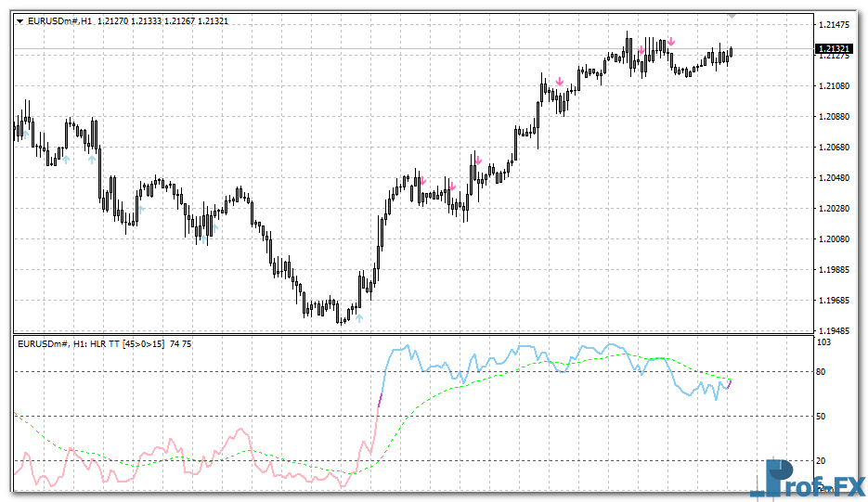Click the pink down arrow near 1.20680 level
The image size is (868, 502).
point(477,161)
